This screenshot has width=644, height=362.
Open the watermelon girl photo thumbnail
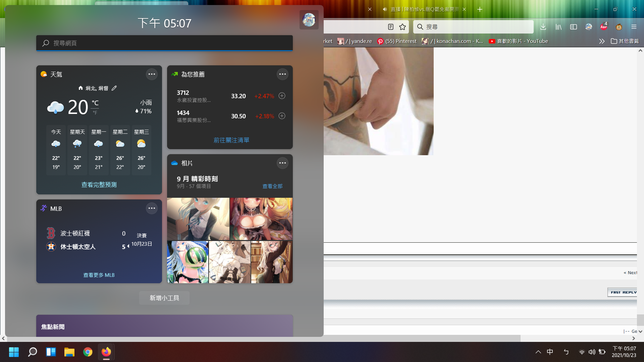(x=187, y=262)
